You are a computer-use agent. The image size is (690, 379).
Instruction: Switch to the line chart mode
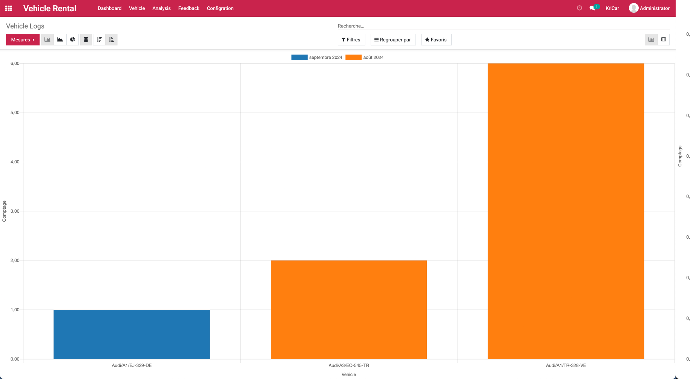click(60, 40)
